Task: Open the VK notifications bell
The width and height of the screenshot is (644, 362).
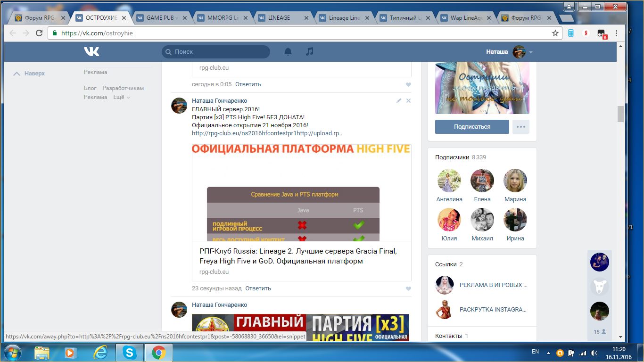Action: (288, 51)
